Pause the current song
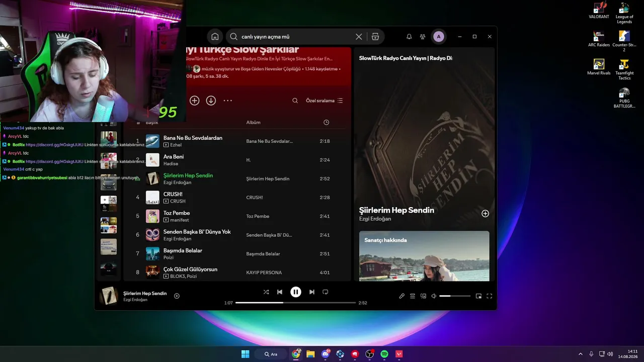 pos(296,292)
